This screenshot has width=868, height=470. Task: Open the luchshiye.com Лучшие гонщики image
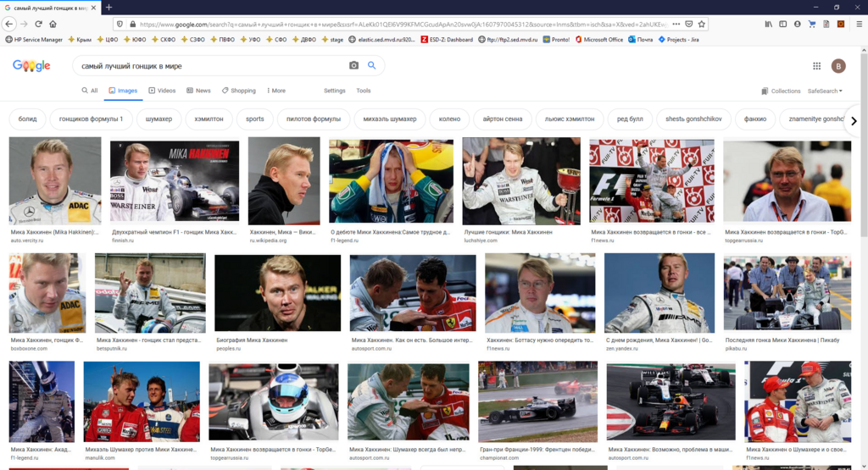pos(521,181)
